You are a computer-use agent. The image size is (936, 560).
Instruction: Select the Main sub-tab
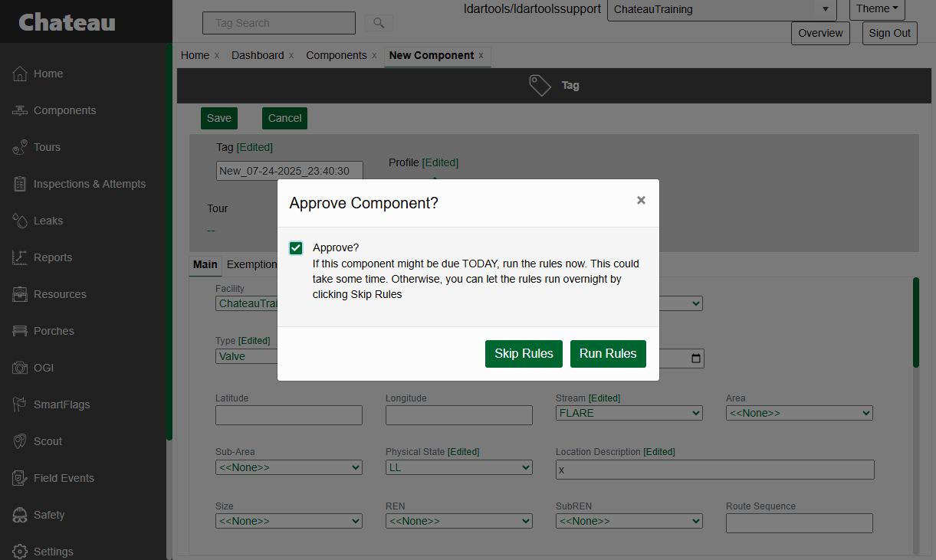tap(205, 264)
